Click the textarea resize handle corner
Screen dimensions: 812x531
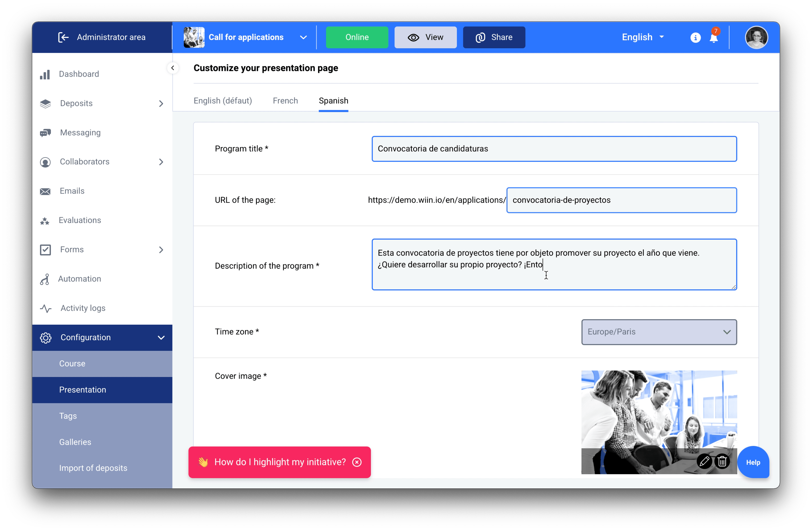pyautogui.click(x=734, y=287)
